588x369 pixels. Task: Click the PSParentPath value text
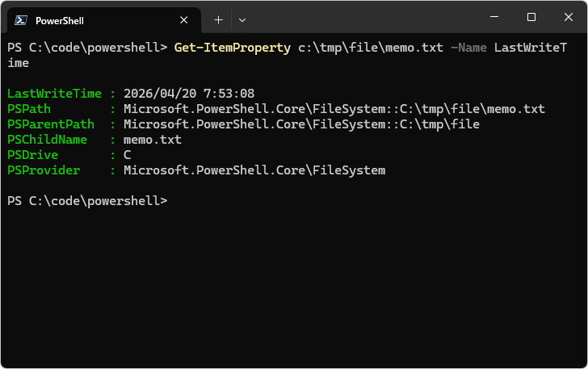click(x=301, y=124)
